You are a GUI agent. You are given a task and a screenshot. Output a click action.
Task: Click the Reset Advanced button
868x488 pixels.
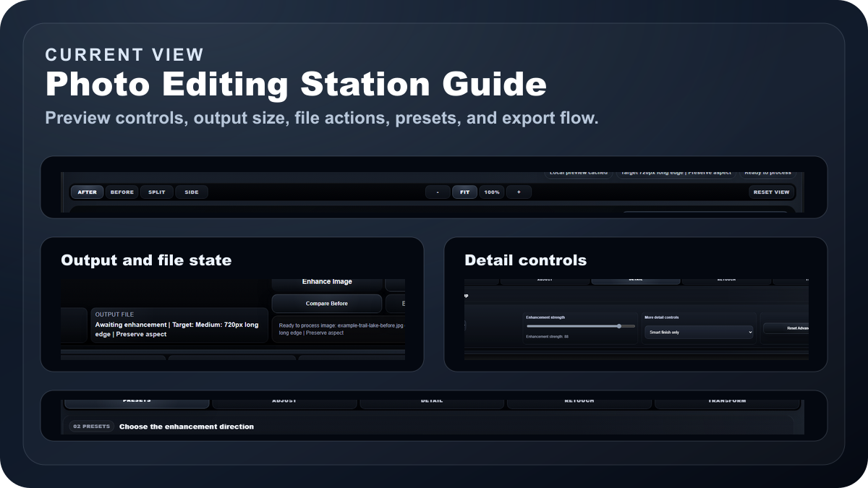tap(786, 328)
